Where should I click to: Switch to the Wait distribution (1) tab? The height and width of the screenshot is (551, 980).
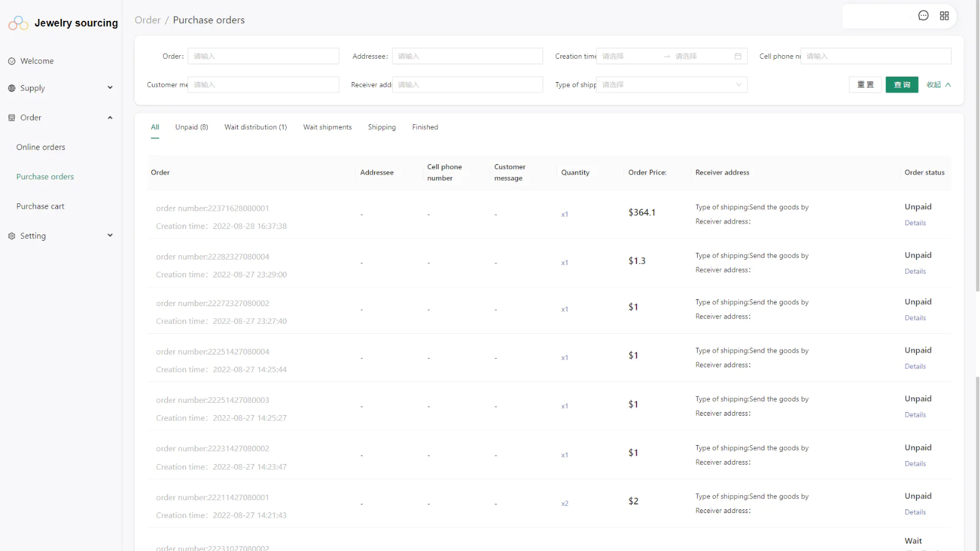[x=255, y=127]
